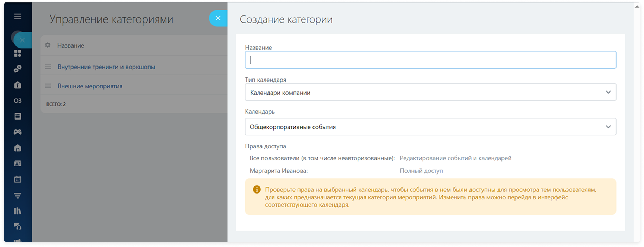Open the calendar icon in the sidebar
The height and width of the screenshot is (247, 644).
(x=18, y=179)
